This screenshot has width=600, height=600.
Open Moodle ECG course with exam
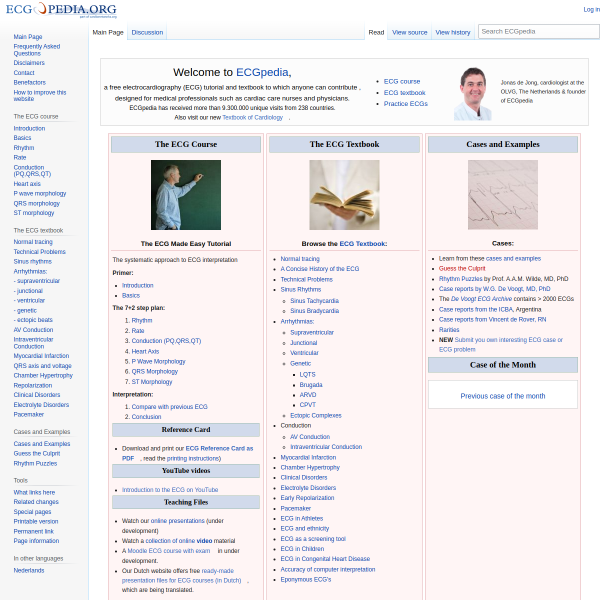click(169, 551)
